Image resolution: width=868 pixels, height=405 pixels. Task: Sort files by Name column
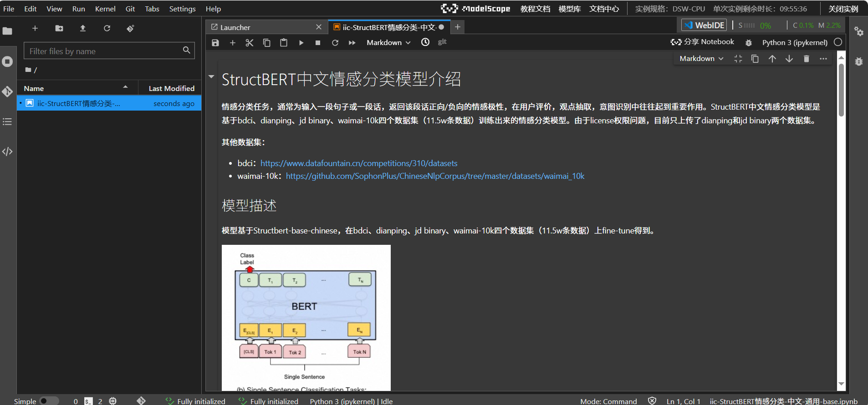pyautogui.click(x=77, y=88)
